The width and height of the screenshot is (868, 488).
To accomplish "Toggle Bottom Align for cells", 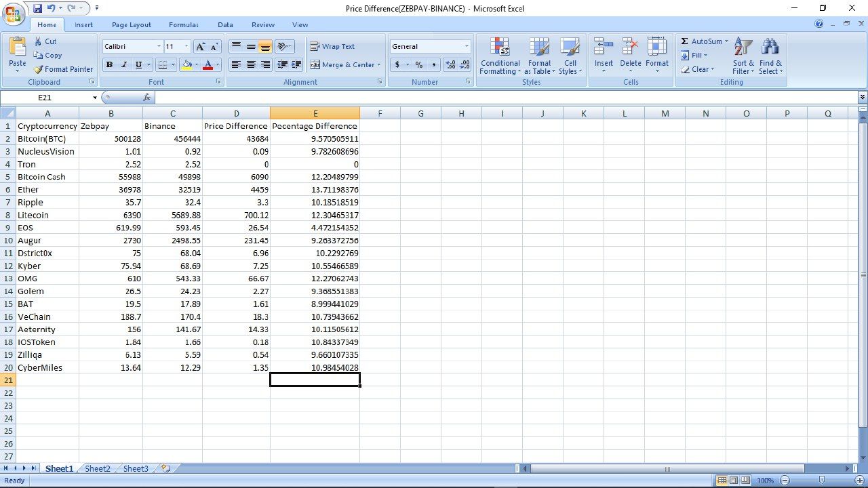I will tap(265, 47).
